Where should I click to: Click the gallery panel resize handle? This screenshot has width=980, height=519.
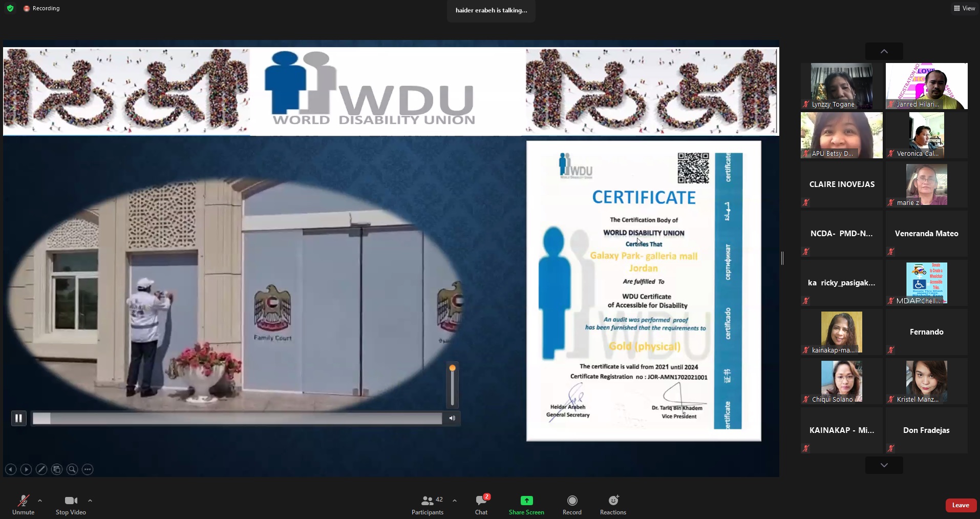[782, 258]
